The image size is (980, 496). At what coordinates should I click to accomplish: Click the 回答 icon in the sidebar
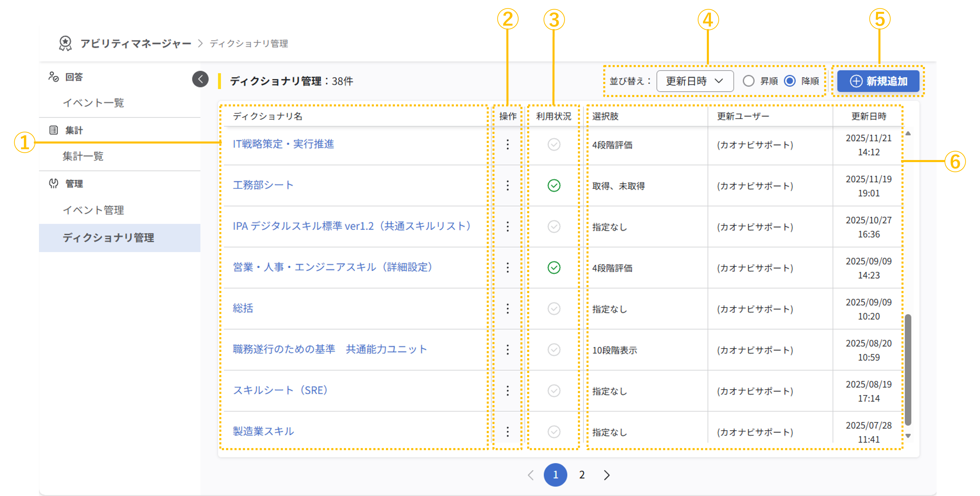coord(53,77)
